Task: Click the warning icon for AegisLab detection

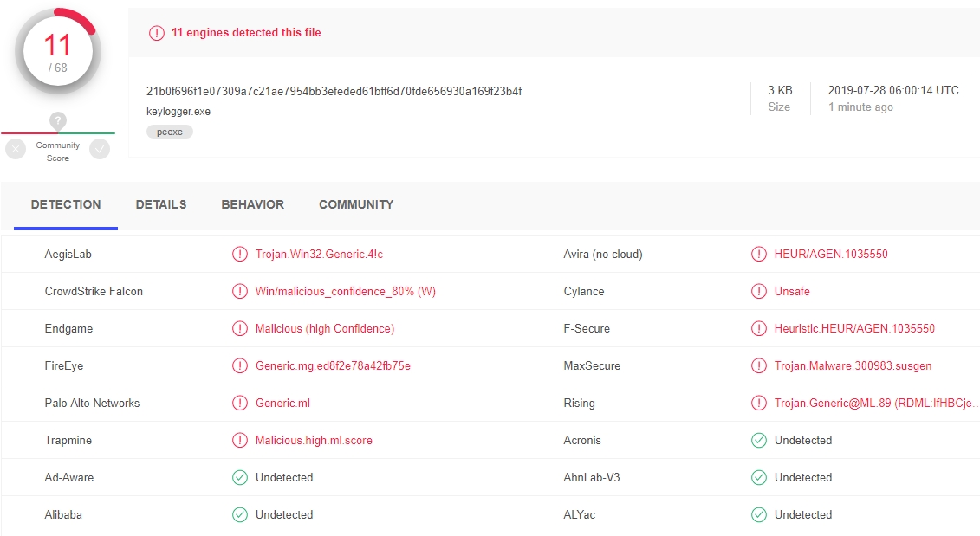Action: (x=239, y=255)
